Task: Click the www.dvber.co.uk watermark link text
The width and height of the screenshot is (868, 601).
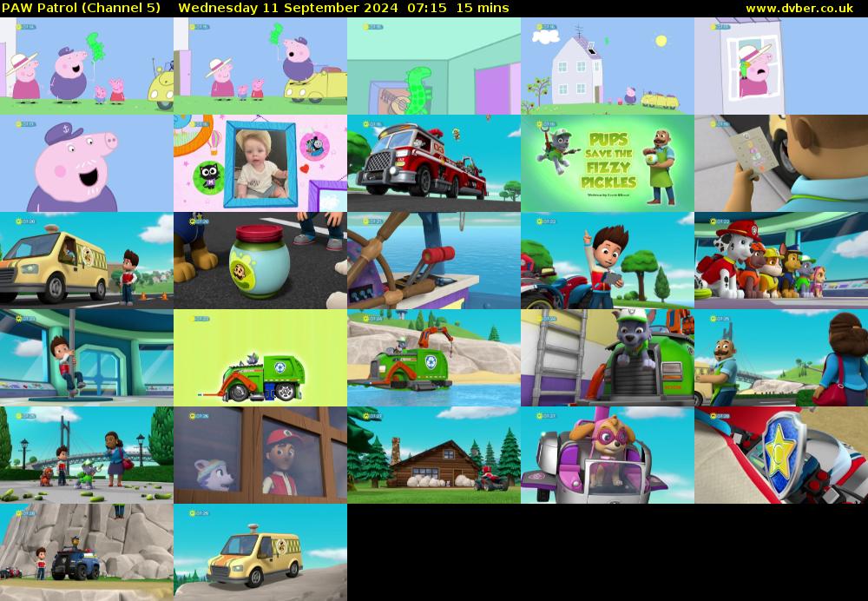Action: coord(799,8)
